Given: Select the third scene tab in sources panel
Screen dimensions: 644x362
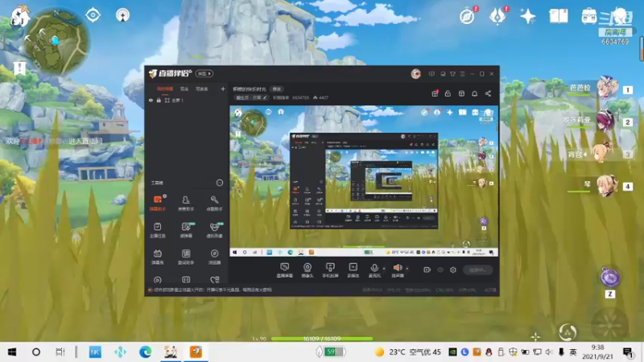Looking at the screenshot, I should click(202, 88).
